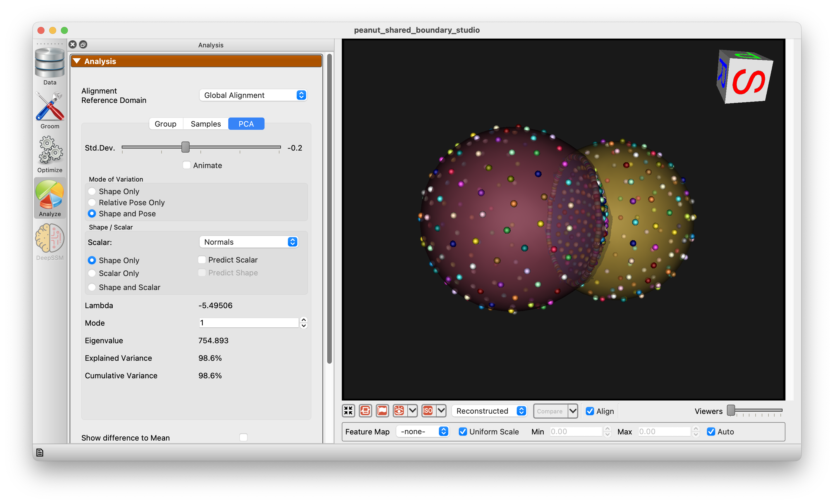Open Alignment Reference Domain dropdown
The image size is (834, 504).
point(253,95)
